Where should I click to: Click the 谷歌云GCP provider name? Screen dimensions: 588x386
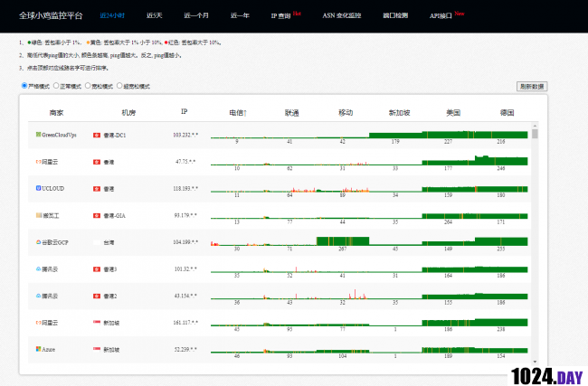click(x=55, y=242)
